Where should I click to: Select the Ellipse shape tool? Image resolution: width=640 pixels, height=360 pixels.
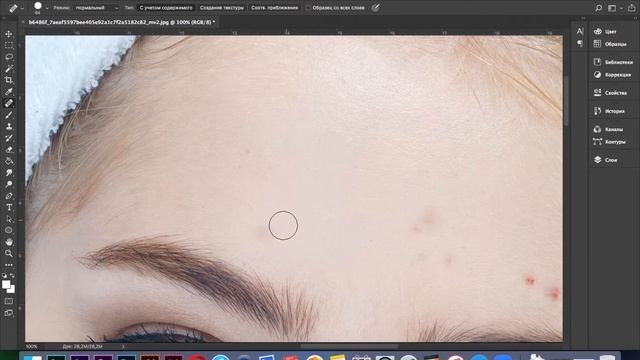(x=9, y=230)
